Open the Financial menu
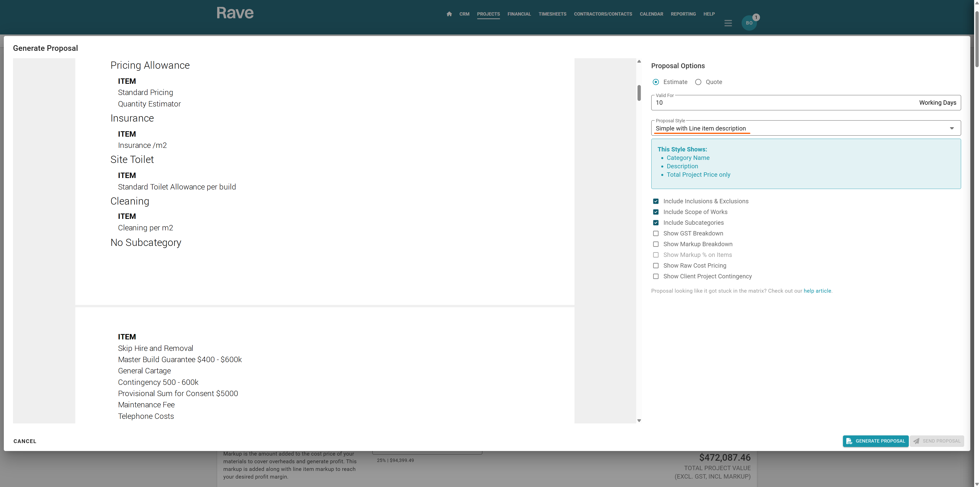The width and height of the screenshot is (980, 487). click(x=519, y=14)
